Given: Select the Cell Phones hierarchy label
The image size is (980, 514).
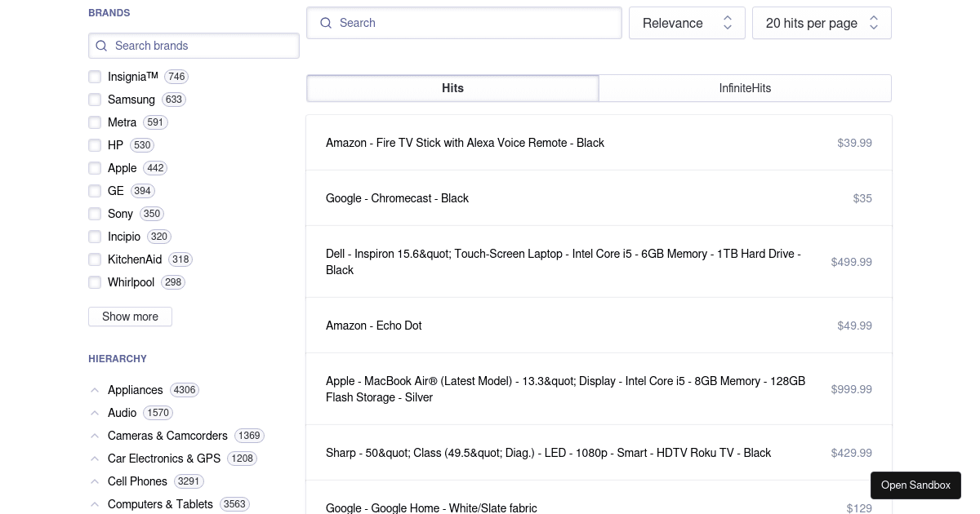Looking at the screenshot, I should (137, 481).
